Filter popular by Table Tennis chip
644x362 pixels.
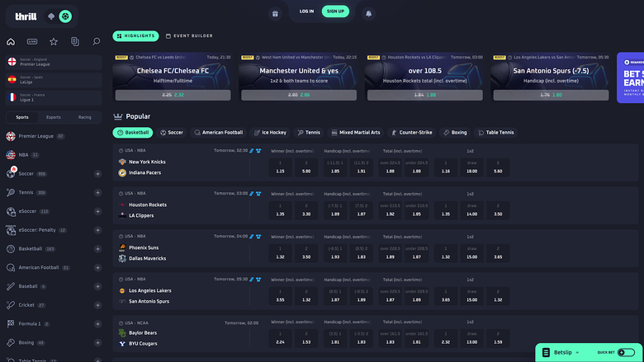[x=495, y=133]
